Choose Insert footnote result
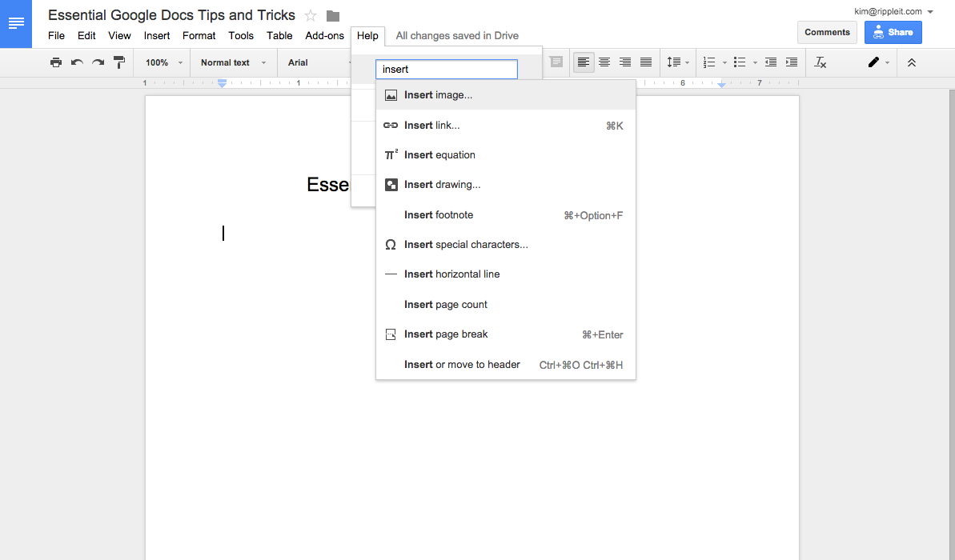 point(505,215)
